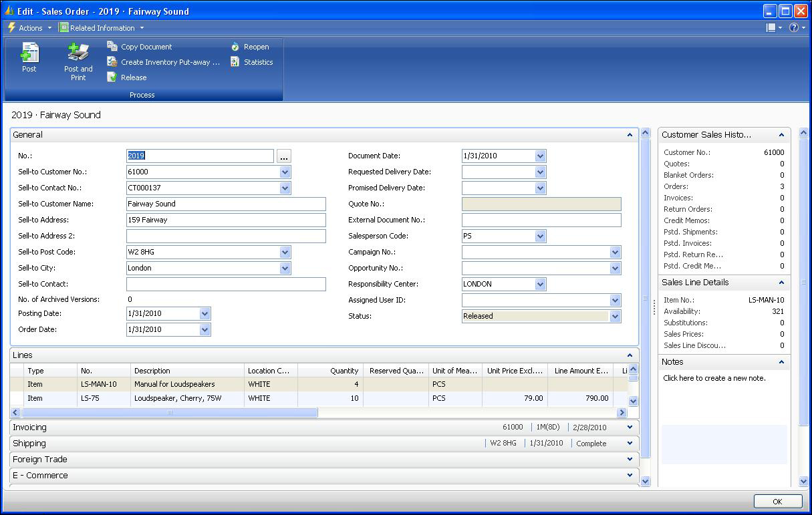Open Posting Date calendar dropdown
Screen dimensions: 812x515
(x=205, y=313)
